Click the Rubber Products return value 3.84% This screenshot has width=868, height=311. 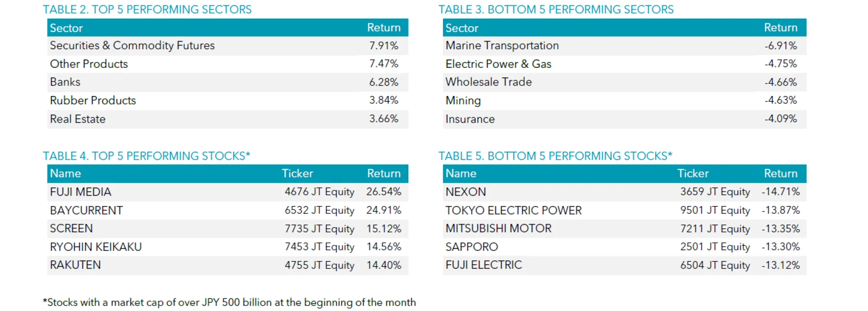pyautogui.click(x=383, y=100)
